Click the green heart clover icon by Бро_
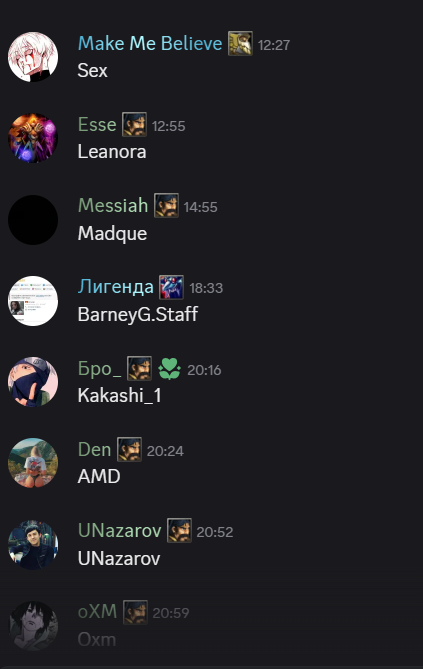 click(x=169, y=369)
